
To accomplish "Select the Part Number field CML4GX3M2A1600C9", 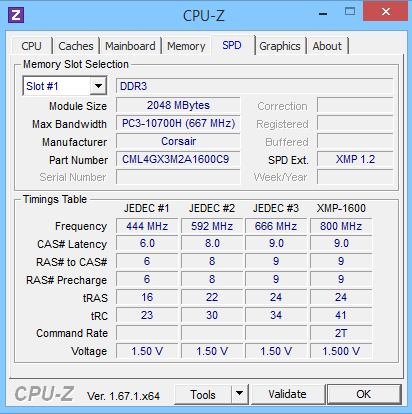I will [178, 159].
